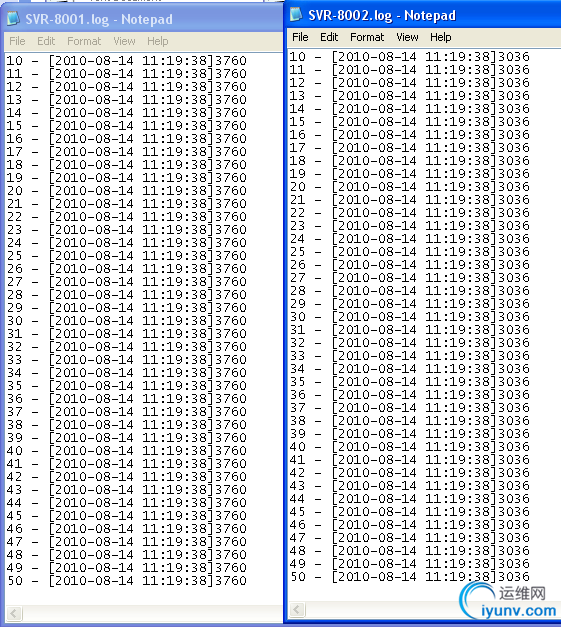
Task: Click line 18 ending in 3760
Action: tap(126, 165)
